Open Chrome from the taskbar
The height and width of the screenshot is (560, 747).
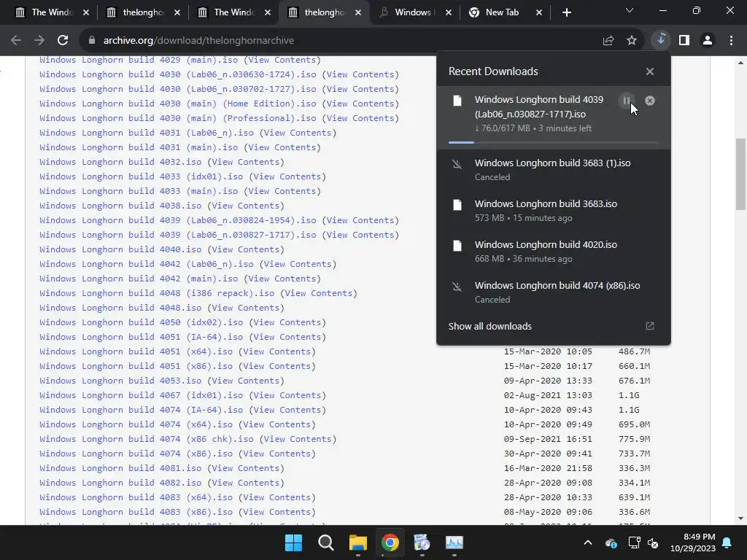click(x=390, y=542)
